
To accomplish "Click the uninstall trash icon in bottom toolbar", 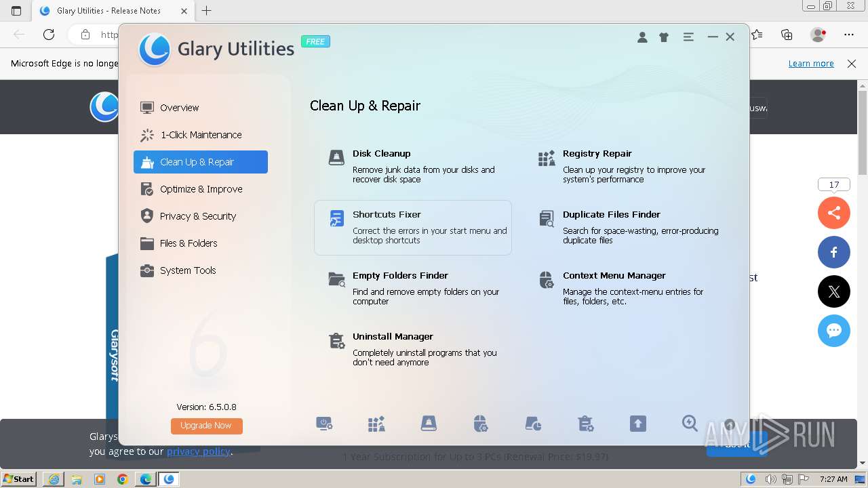I will [585, 424].
